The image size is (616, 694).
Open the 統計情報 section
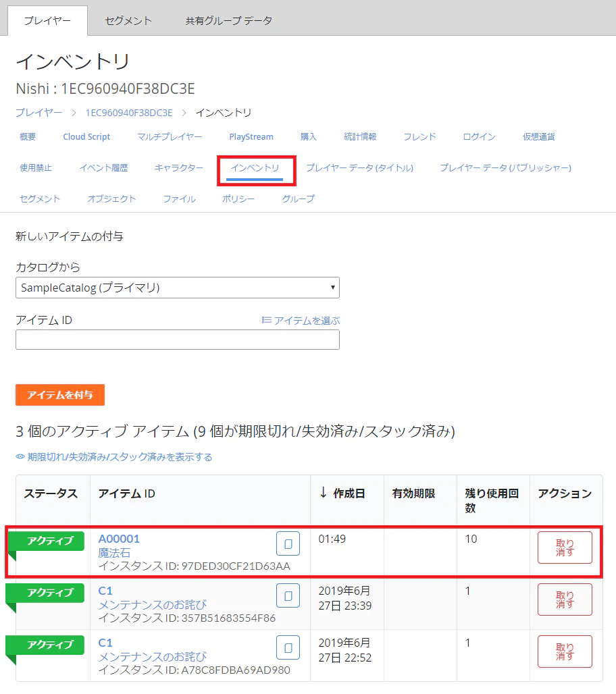360,137
